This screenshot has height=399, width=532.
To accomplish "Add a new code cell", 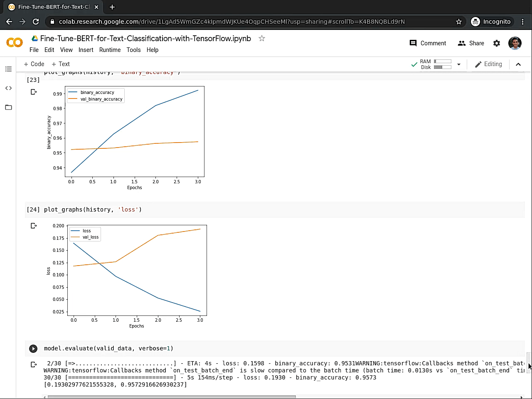I will 34,64.
